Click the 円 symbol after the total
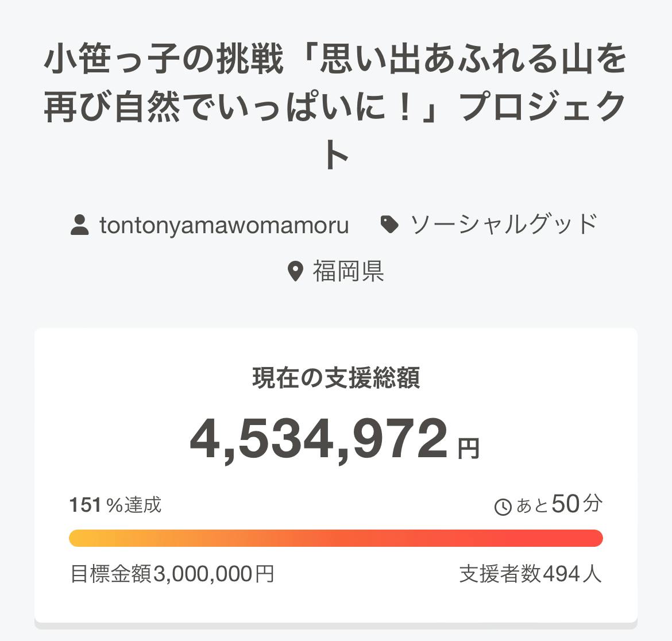Screen dimensions: 672x641 pyautogui.click(x=468, y=448)
